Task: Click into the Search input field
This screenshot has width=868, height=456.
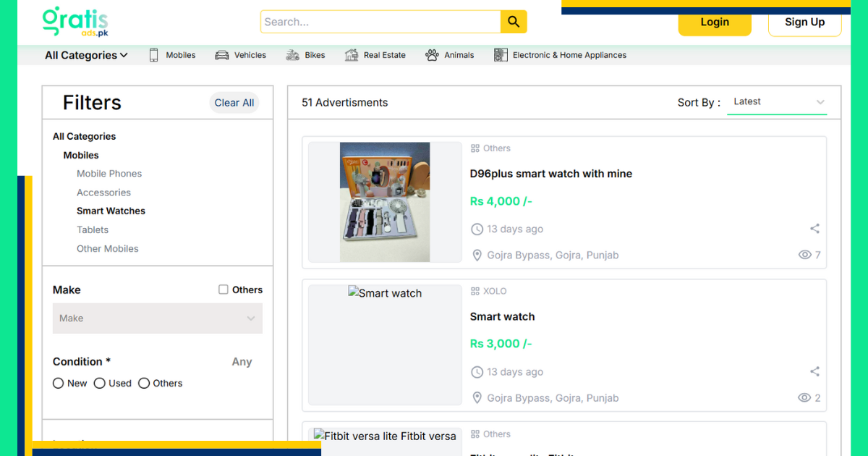Action: [x=380, y=22]
